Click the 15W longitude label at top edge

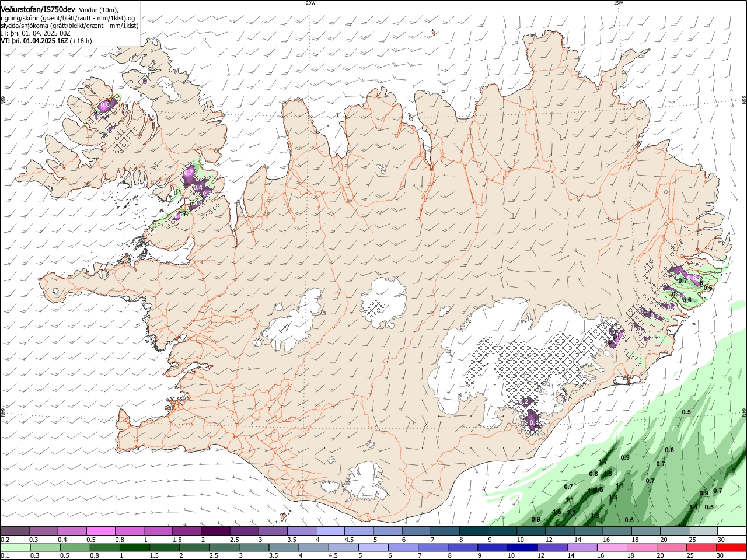coord(617,3)
